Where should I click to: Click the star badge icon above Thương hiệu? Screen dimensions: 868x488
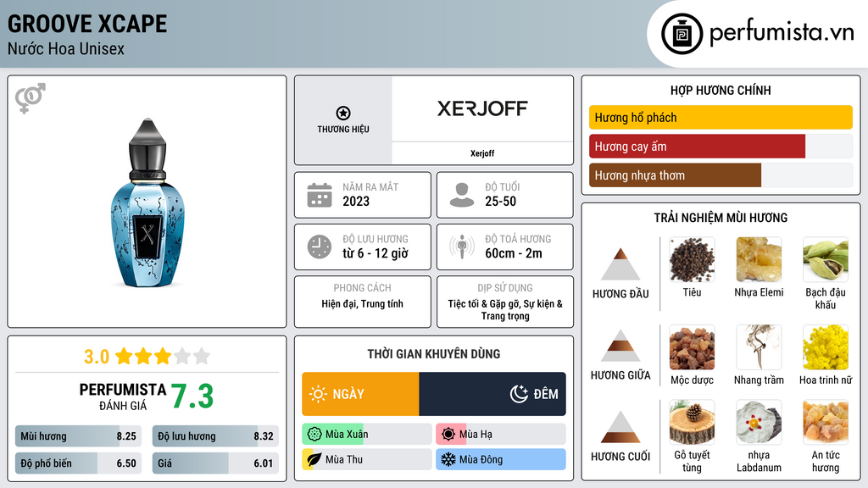342,113
